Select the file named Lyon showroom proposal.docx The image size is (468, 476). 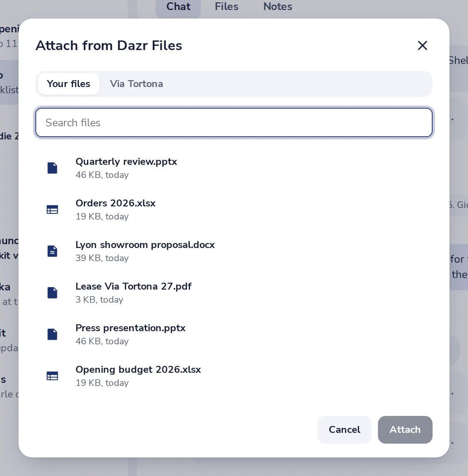coord(234,251)
